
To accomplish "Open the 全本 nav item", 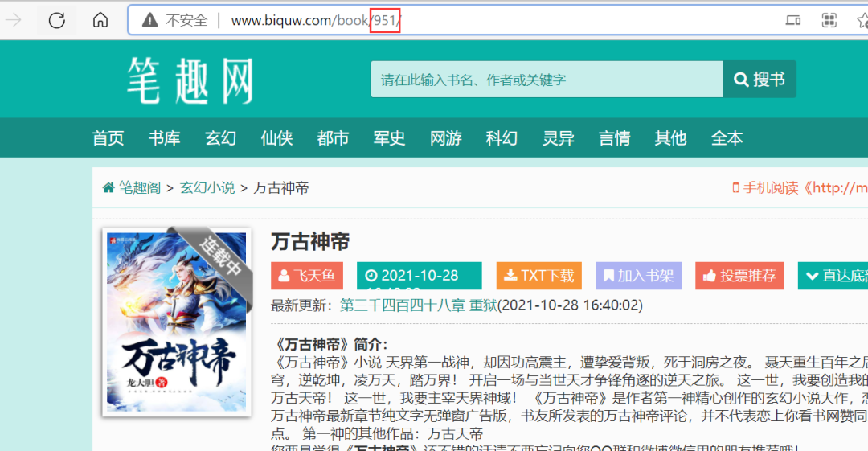I will pos(727,138).
